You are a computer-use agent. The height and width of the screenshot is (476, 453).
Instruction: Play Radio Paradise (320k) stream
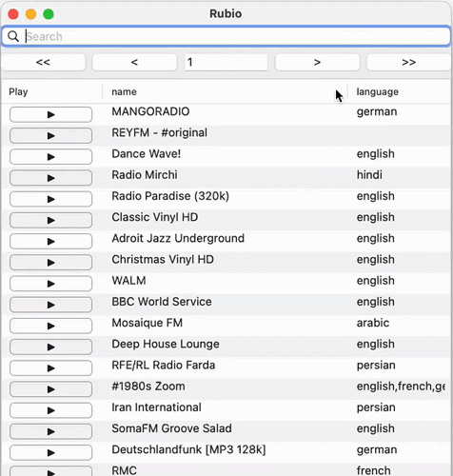pos(50,199)
